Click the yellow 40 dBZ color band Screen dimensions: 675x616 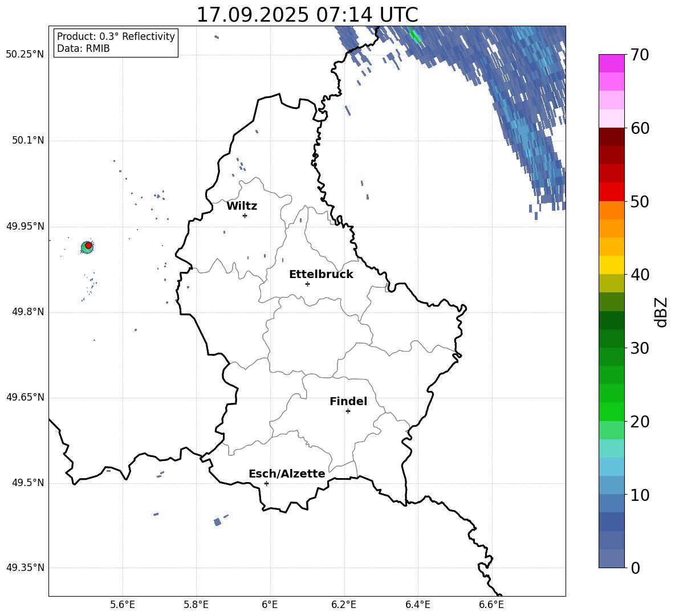(x=611, y=265)
